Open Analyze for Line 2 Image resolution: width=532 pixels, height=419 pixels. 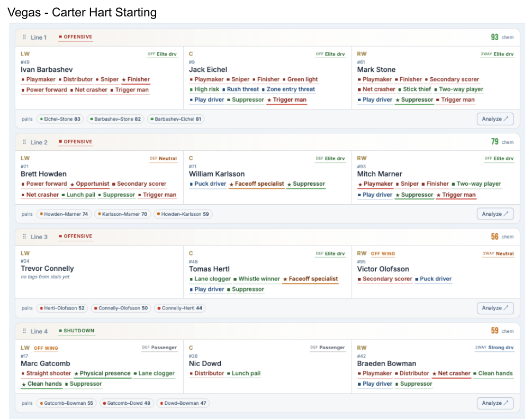point(495,214)
